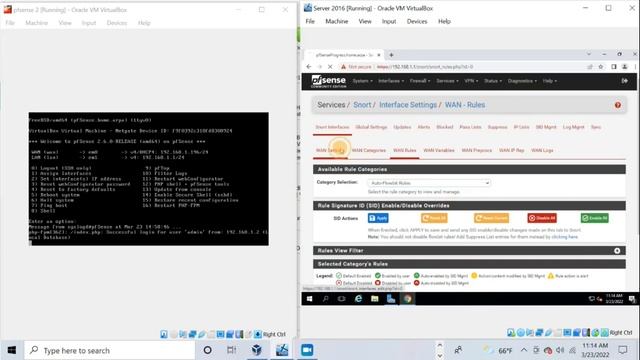The height and width of the screenshot is (360, 640).
Task: Click guest Windows Start button in Server 2016
Action: click(x=309, y=299)
